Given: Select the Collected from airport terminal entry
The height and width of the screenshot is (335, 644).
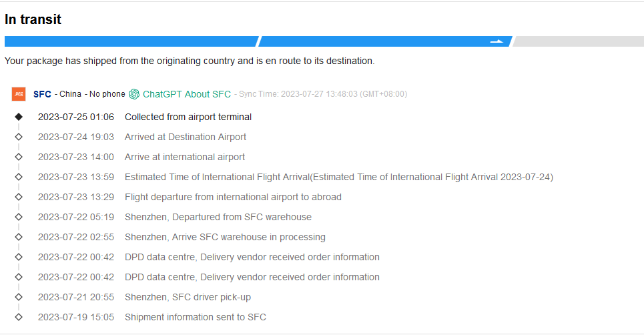Looking at the screenshot, I should 188,117.
